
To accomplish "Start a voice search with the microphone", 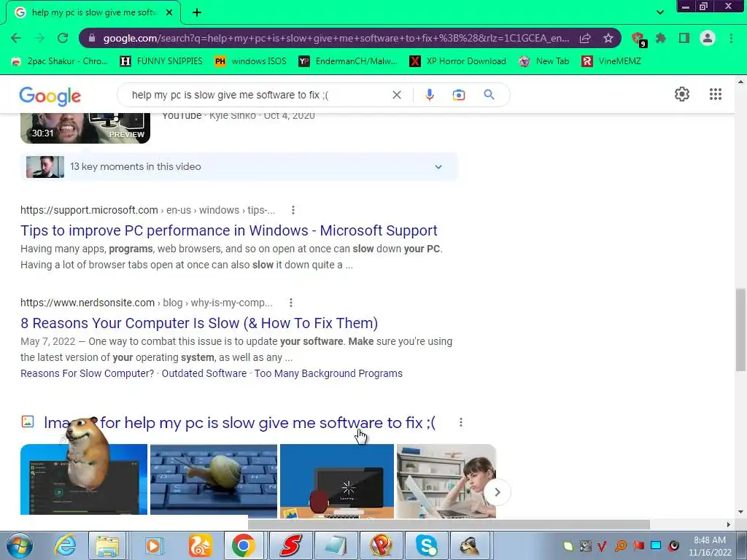I will click(x=429, y=95).
